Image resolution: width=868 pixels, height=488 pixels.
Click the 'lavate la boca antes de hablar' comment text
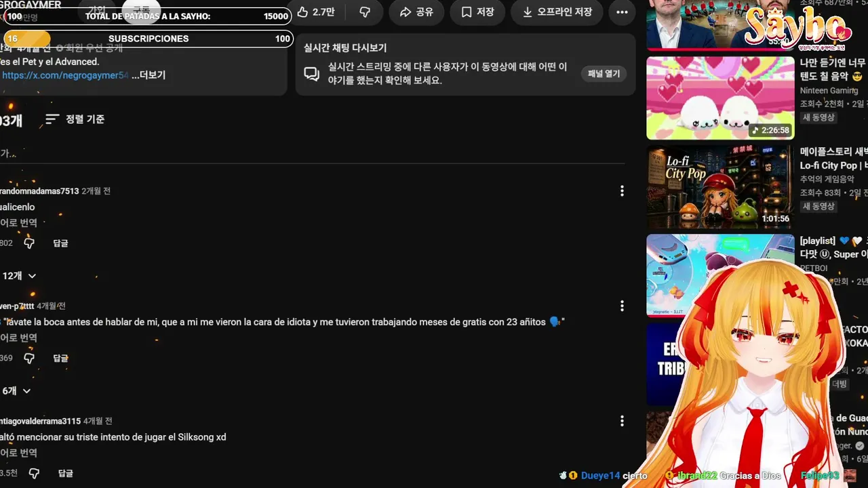tap(283, 322)
